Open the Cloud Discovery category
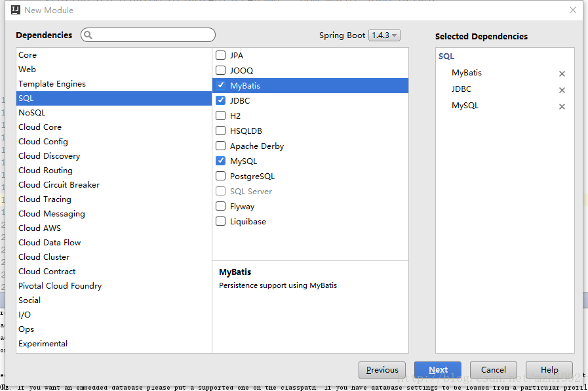This screenshot has height=391, width=588. (x=49, y=156)
